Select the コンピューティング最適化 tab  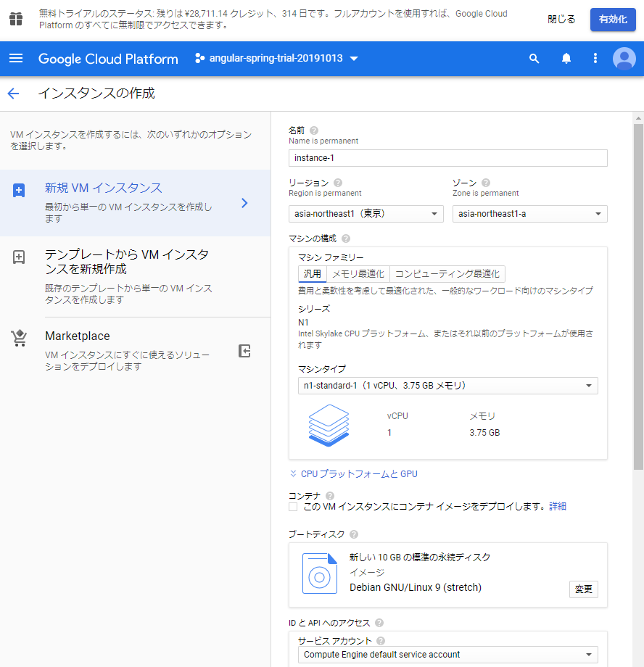[447, 273]
